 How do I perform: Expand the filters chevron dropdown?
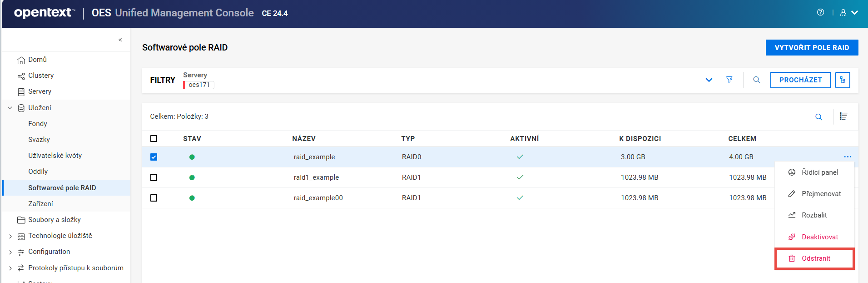pyautogui.click(x=709, y=80)
